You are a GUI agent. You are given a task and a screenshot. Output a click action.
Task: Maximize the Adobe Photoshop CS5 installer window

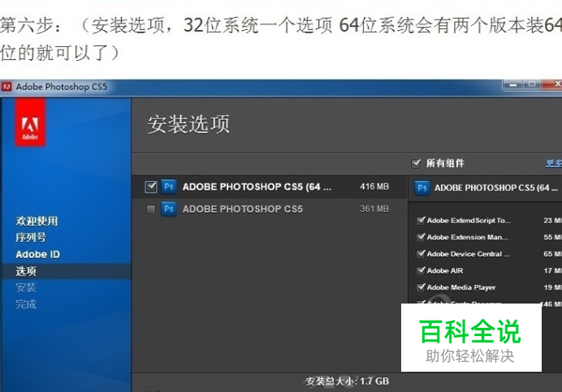(x=532, y=85)
